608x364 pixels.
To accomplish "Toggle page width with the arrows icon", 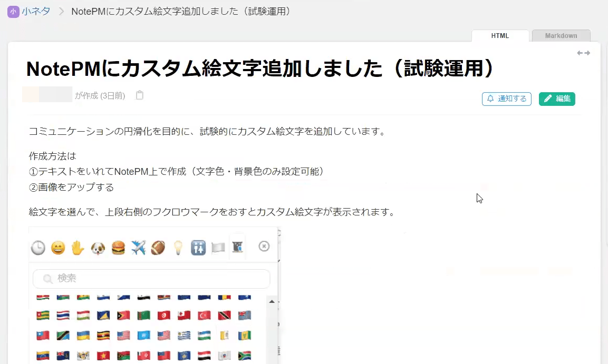I will pos(583,53).
